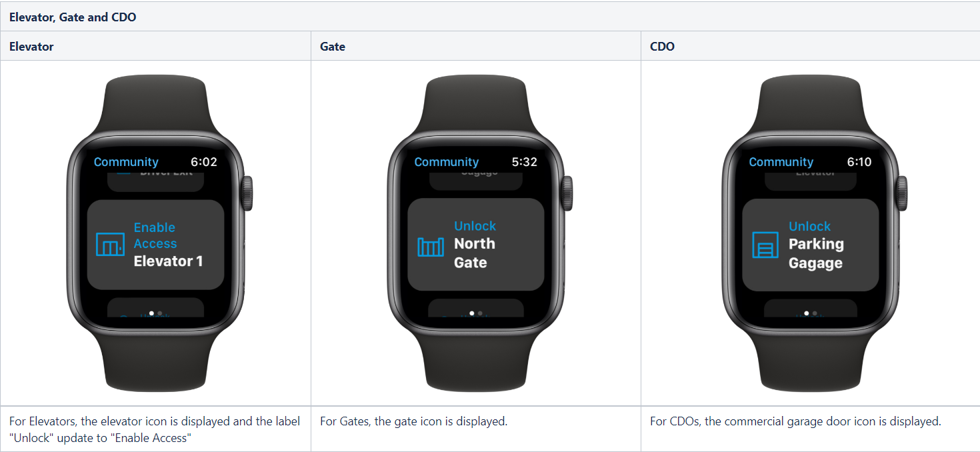Click the gate icon on middle watch

[x=430, y=247]
